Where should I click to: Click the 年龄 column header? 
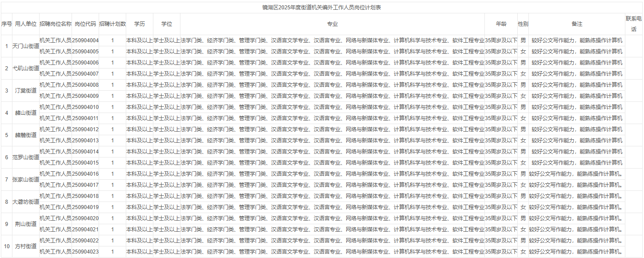pyautogui.click(x=501, y=24)
